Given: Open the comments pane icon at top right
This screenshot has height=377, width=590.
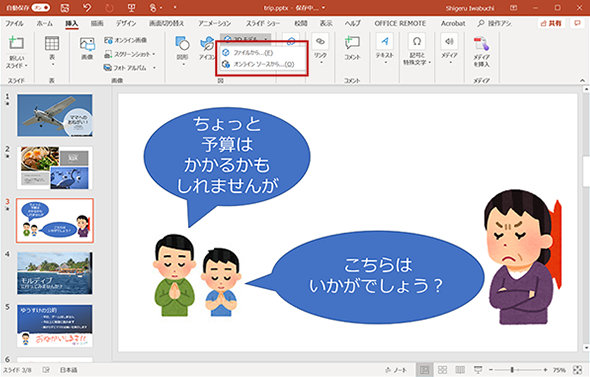Looking at the screenshot, I should click(x=577, y=23).
